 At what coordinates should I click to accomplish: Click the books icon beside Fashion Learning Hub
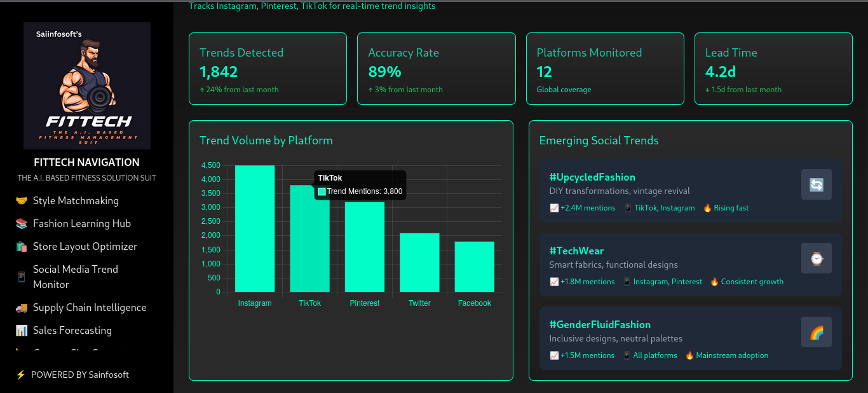click(x=22, y=224)
